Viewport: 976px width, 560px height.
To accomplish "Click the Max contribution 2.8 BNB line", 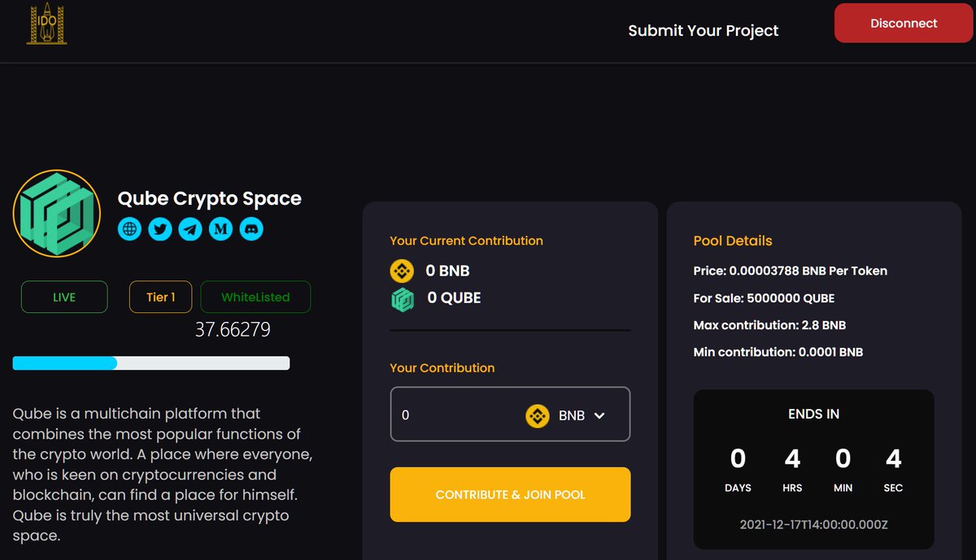I will tap(769, 325).
